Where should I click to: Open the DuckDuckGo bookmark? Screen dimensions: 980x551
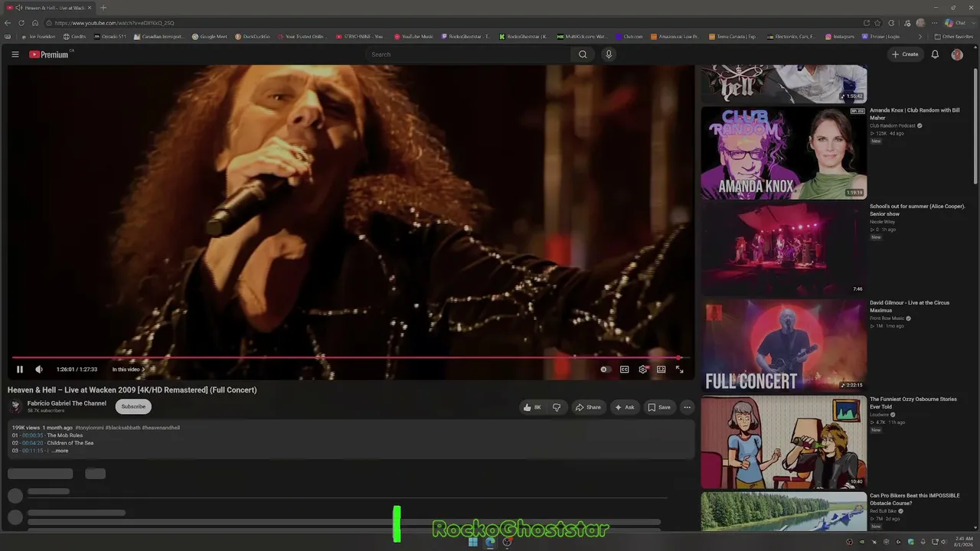253,37
